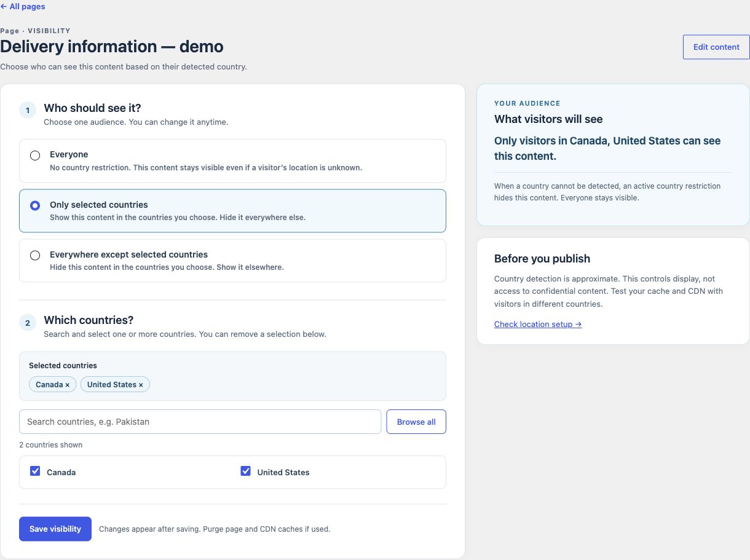The width and height of the screenshot is (750, 560).
Task: Click the 'YOUR AUDIENCE' label
Action: coord(527,103)
